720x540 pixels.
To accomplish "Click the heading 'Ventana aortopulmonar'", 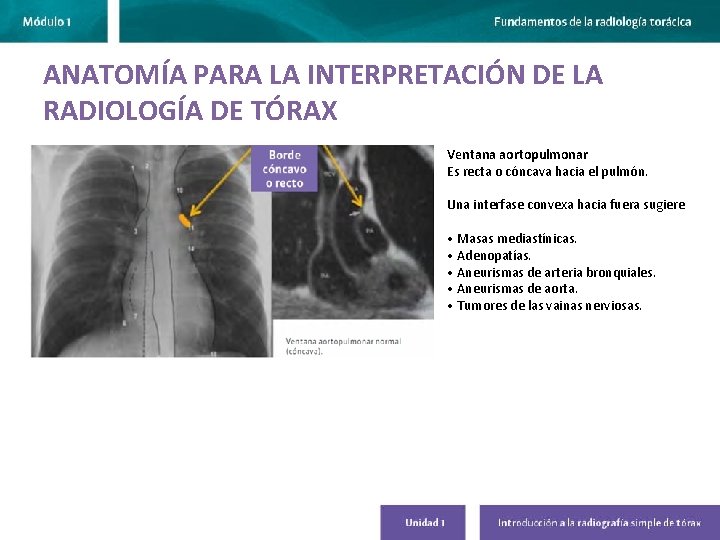I will [x=518, y=154].
